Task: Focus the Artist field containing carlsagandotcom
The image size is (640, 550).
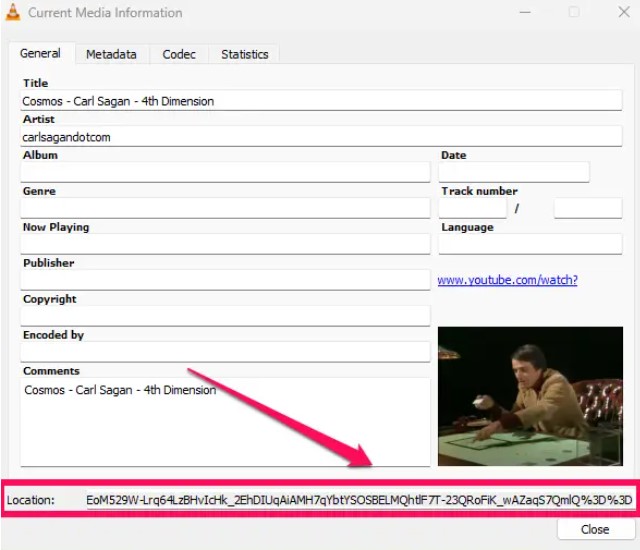Action: (x=320, y=137)
